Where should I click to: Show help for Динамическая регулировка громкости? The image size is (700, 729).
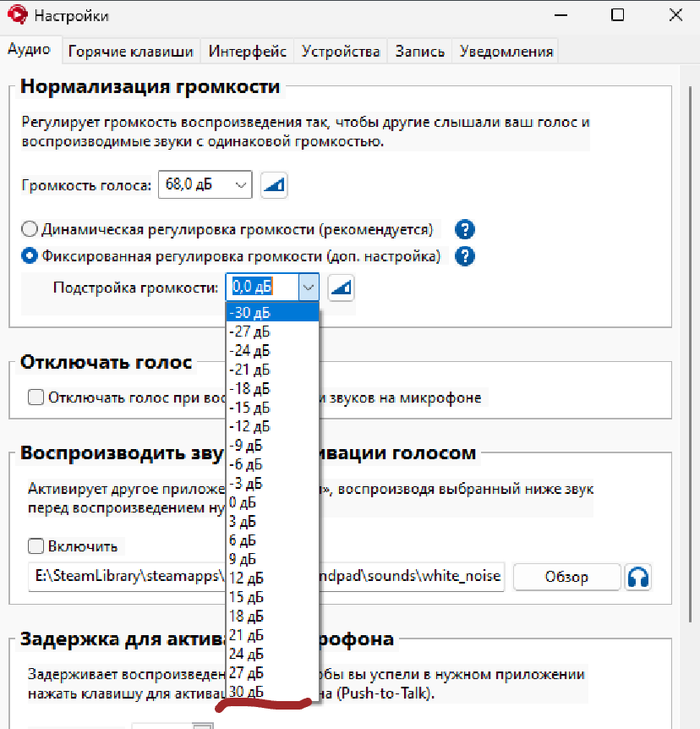click(465, 229)
